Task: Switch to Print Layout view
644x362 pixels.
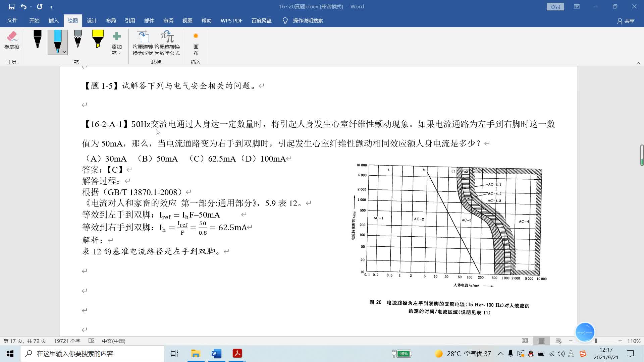Action: (x=541, y=341)
